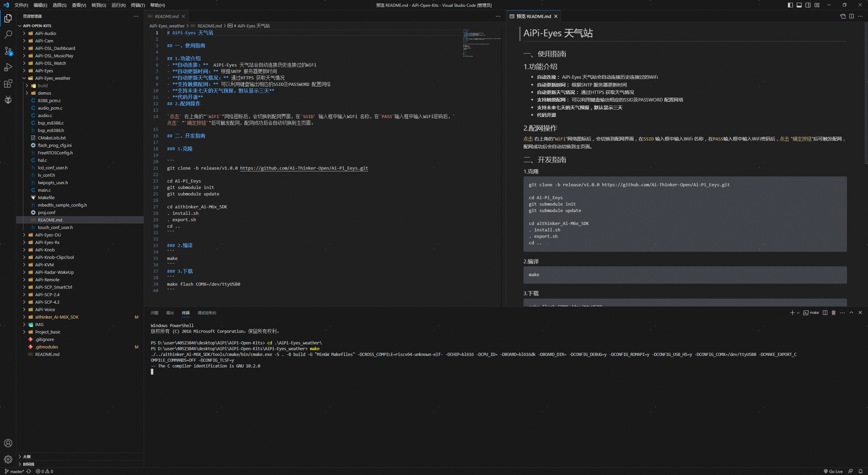Open more actions for the README.md editor group
The height and width of the screenshot is (475, 868).
click(x=498, y=16)
